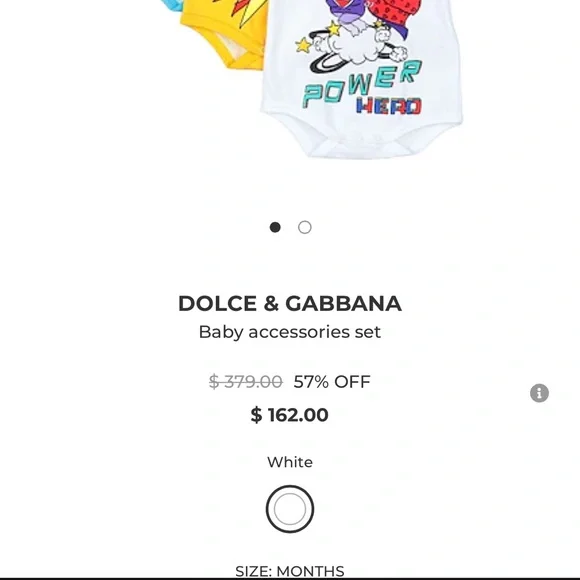The image size is (580, 580).
Task: Click the lightning bolt on yellow bodysuit
Action: pos(246,13)
